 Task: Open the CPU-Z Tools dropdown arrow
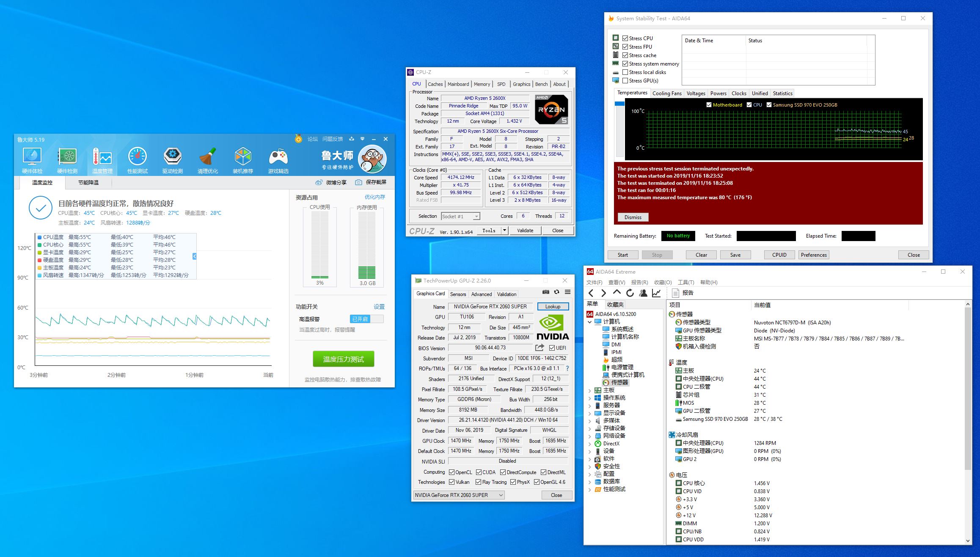504,230
